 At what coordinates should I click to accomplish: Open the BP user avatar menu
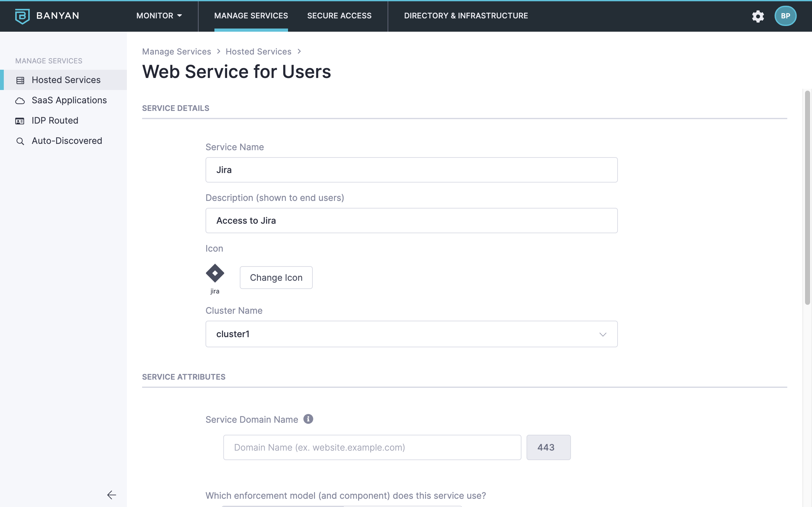785,16
